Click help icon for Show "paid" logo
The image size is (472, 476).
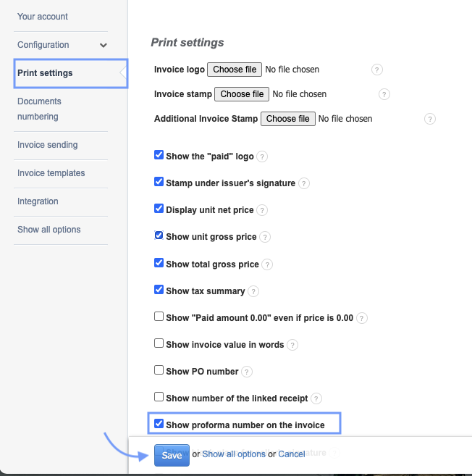pos(262,156)
